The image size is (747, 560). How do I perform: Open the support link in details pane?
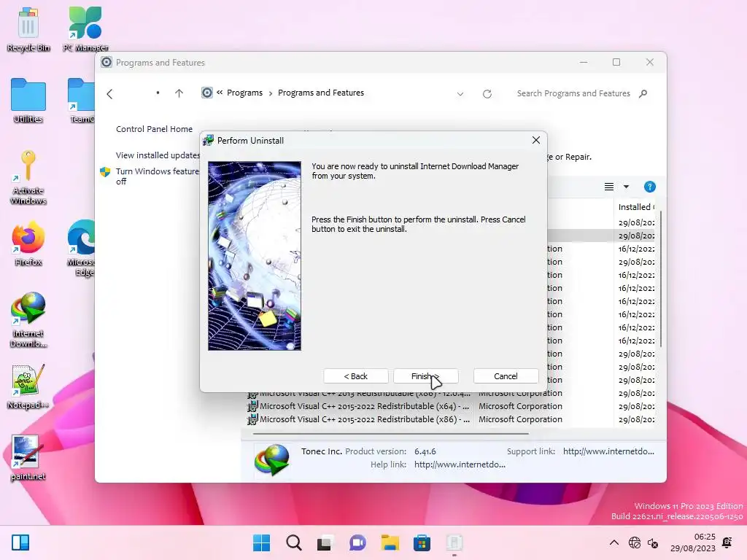608,451
